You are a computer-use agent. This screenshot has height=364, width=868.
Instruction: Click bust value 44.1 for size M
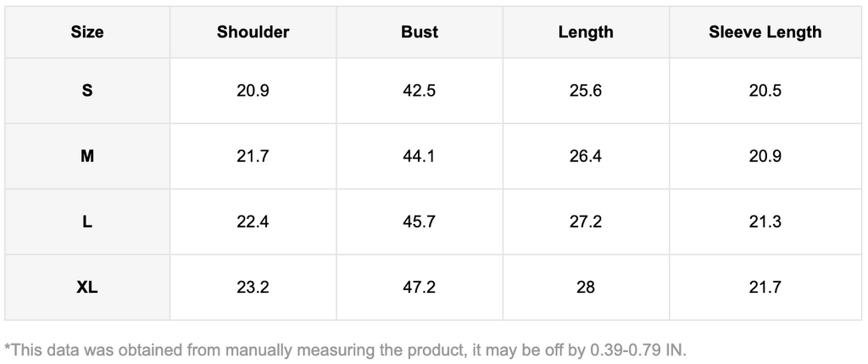click(x=420, y=156)
